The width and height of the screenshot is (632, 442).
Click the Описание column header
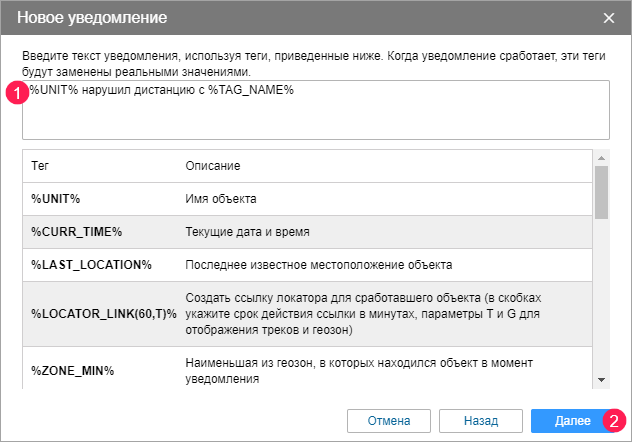pos(213,165)
